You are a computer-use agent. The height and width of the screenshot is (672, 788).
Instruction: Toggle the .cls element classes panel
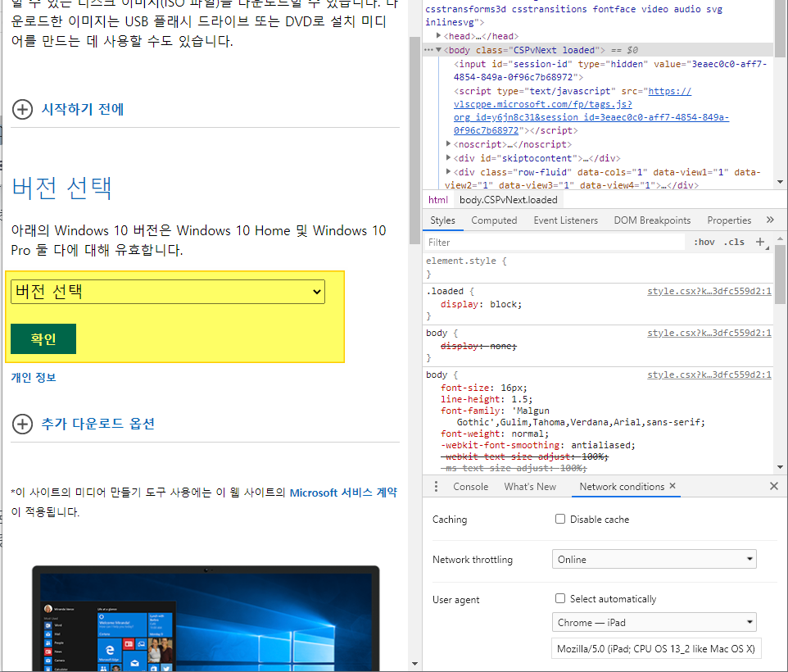pos(734,242)
